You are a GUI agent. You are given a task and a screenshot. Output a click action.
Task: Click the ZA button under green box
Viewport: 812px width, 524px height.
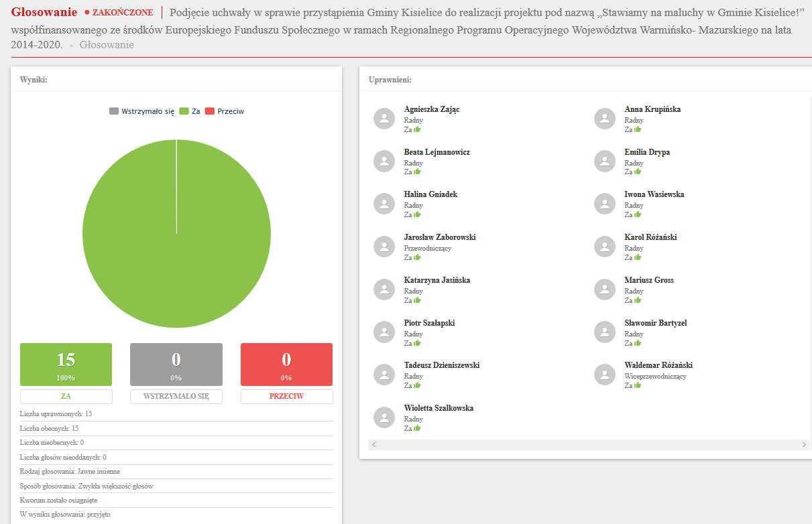(x=66, y=396)
